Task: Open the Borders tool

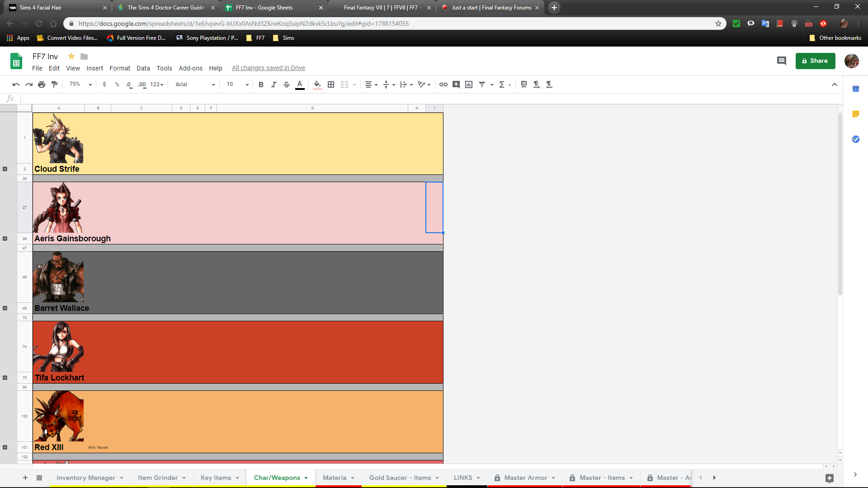Action: [331, 84]
